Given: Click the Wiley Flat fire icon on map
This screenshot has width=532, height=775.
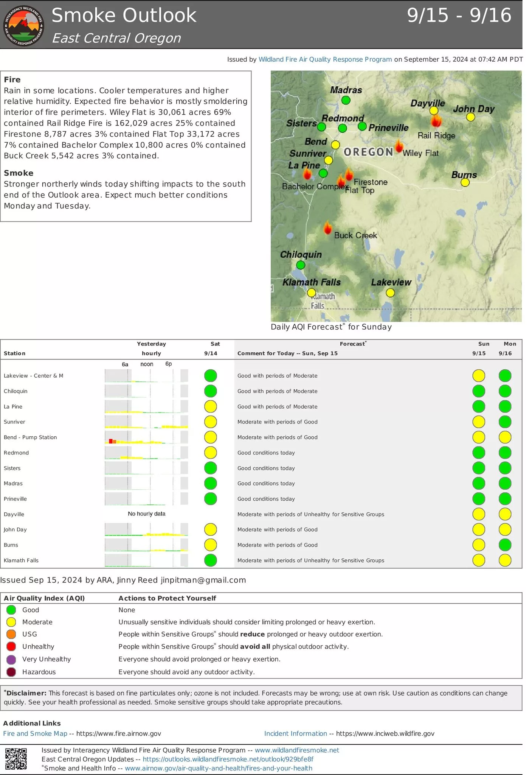Looking at the screenshot, I should click(399, 146).
